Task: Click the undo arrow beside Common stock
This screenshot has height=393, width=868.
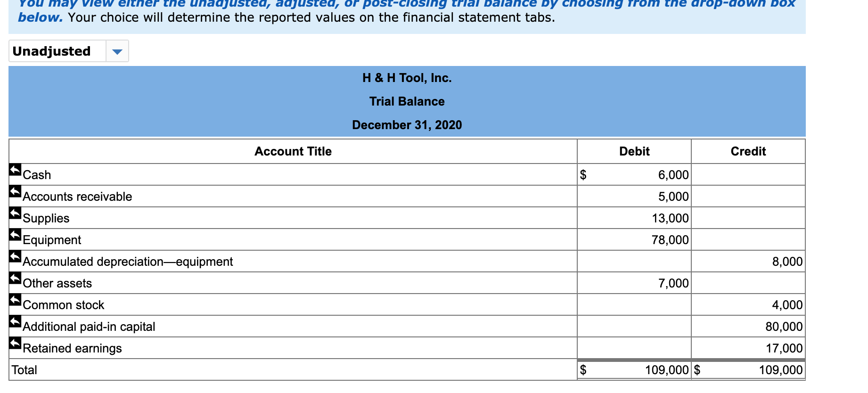Action: pos(15,299)
